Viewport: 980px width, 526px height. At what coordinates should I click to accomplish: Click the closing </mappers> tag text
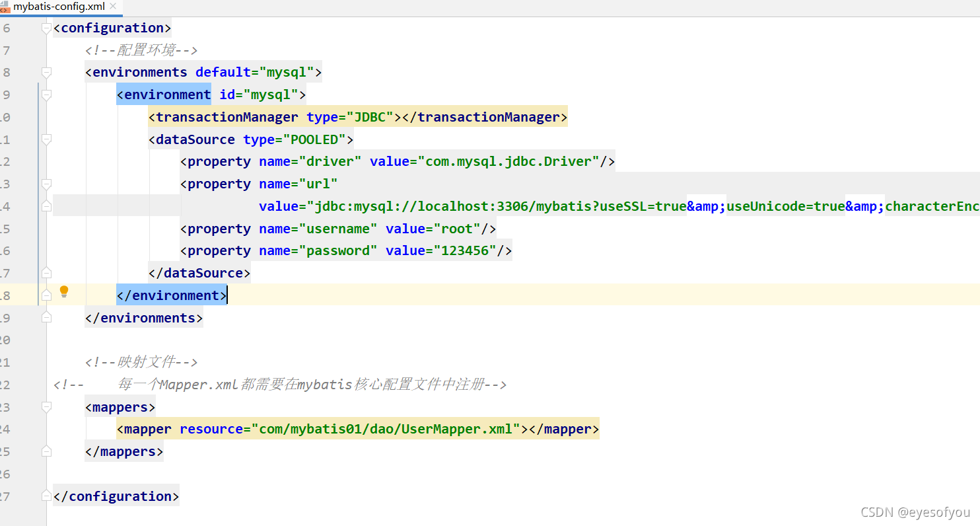(124, 452)
